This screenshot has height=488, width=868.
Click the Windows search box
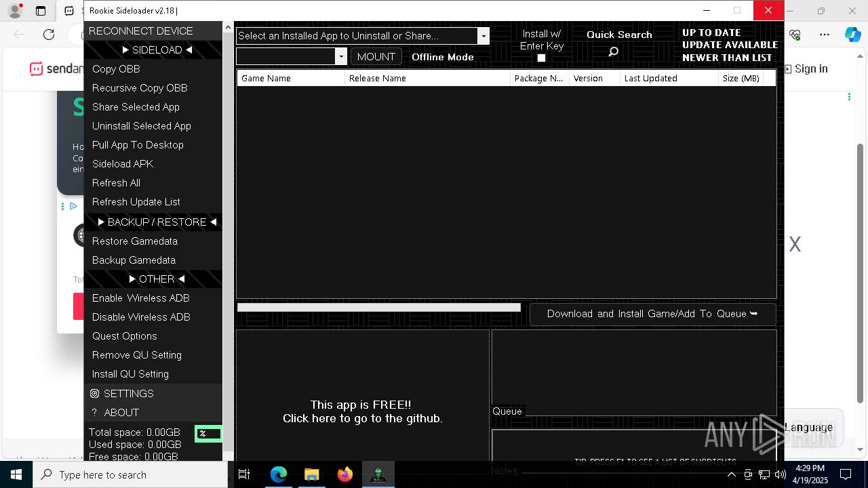coord(130,474)
